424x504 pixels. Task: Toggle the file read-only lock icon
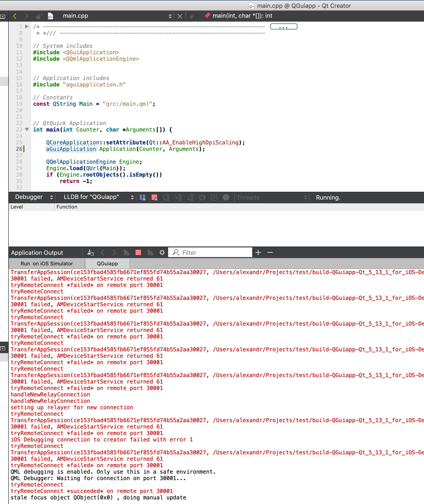[x=38, y=16]
